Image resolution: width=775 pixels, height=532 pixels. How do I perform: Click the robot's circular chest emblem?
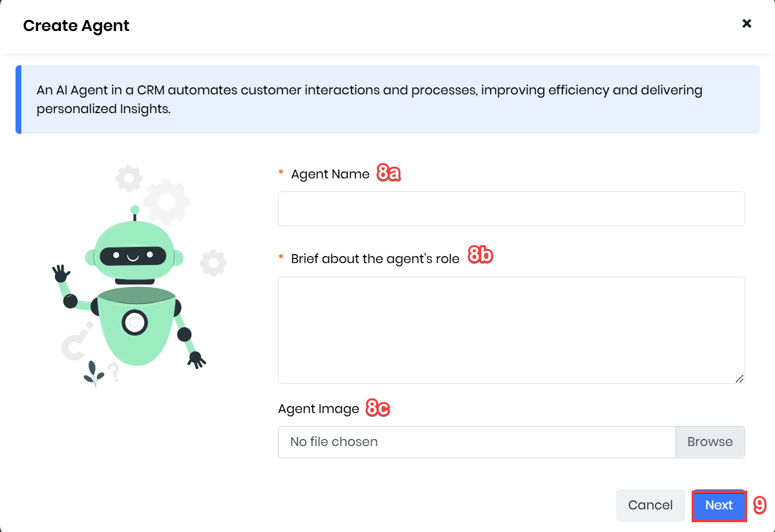[134, 323]
